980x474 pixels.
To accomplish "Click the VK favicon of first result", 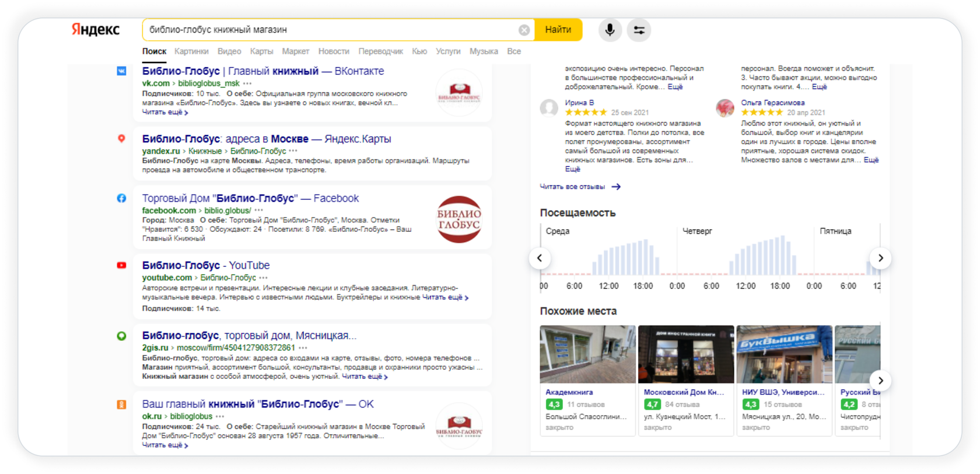I will (x=121, y=71).
